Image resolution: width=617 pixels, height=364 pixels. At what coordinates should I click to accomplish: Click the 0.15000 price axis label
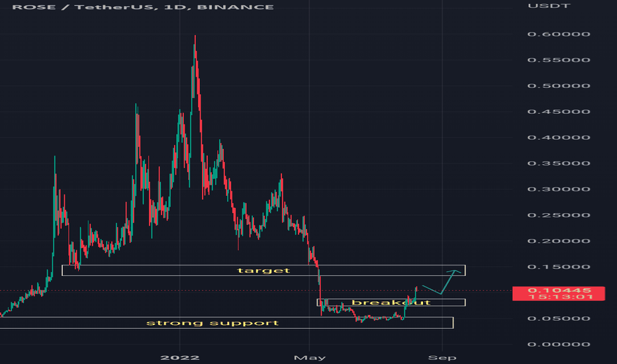(559, 267)
